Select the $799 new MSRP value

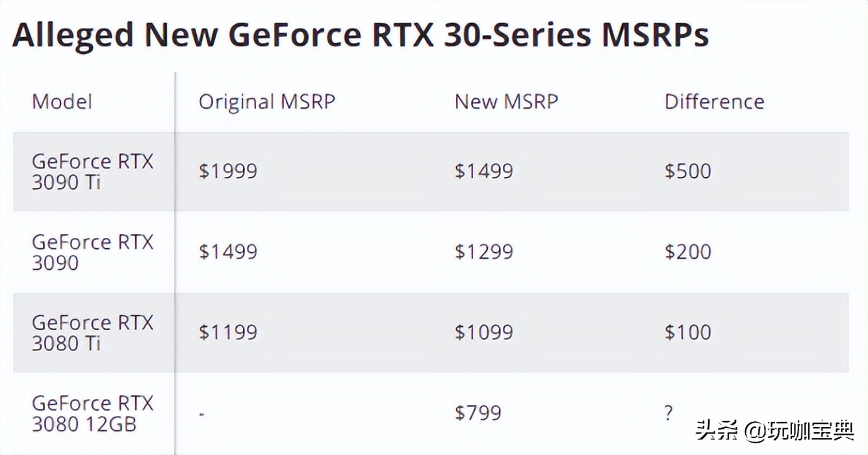478,413
